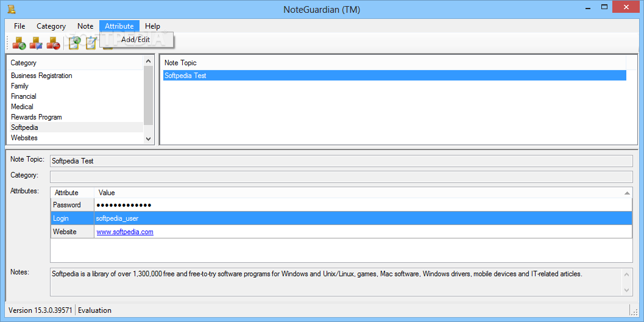Open the File menu
Screen dimensions: 644x322
tap(19, 26)
